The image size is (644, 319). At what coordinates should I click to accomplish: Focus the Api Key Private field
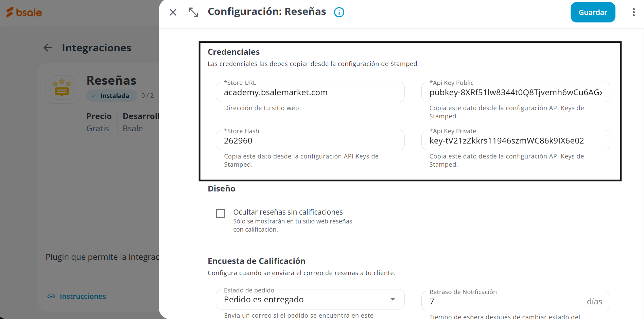[x=516, y=140]
